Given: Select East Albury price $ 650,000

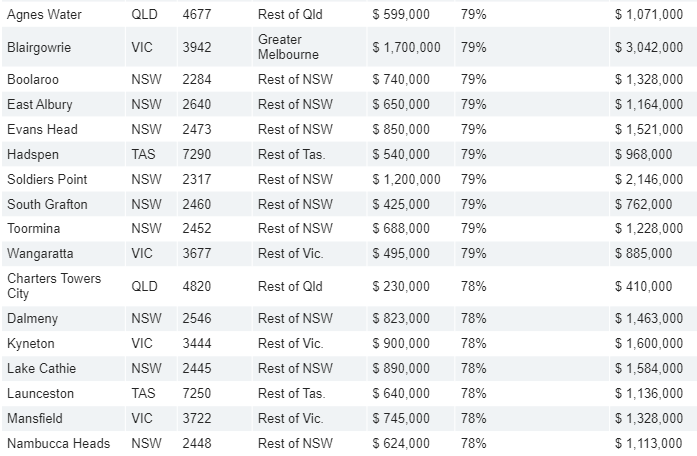Looking at the screenshot, I should pos(401,104).
